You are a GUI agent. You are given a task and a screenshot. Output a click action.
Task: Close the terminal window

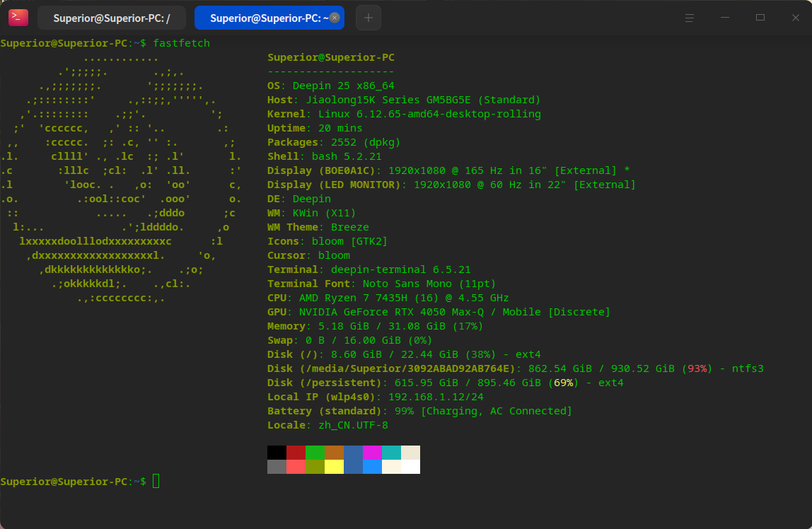coord(795,18)
